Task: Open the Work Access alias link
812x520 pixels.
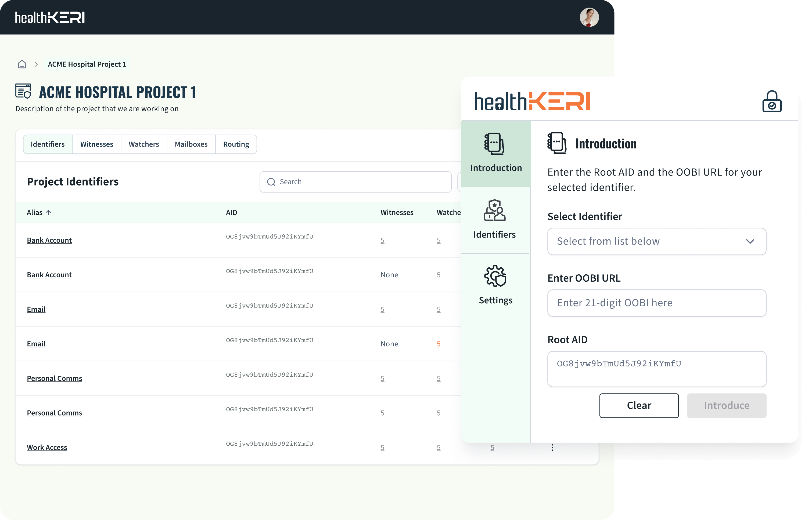Action: pyautogui.click(x=47, y=448)
